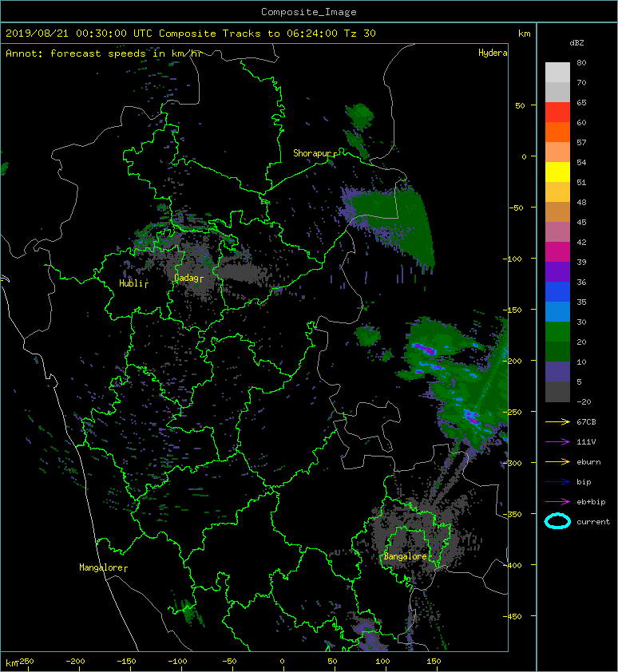The image size is (618, 672).
Task: Click the Composite_Image title text
Action: coord(309,12)
